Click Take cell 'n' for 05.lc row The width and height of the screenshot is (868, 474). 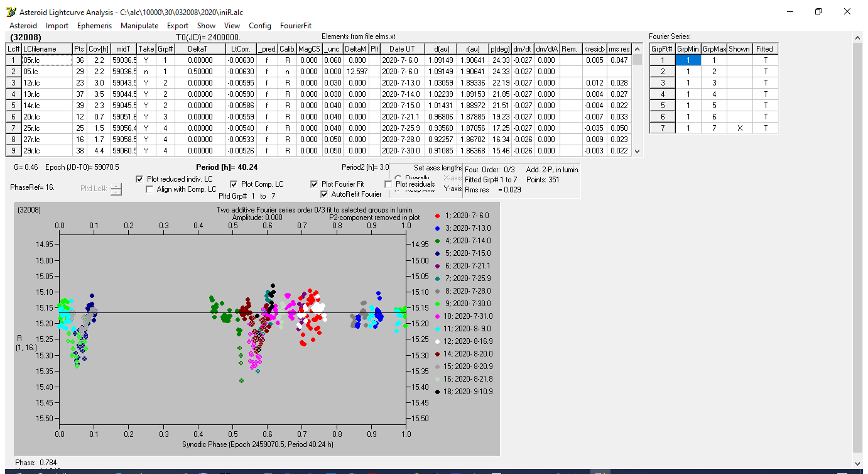pyautogui.click(x=146, y=72)
